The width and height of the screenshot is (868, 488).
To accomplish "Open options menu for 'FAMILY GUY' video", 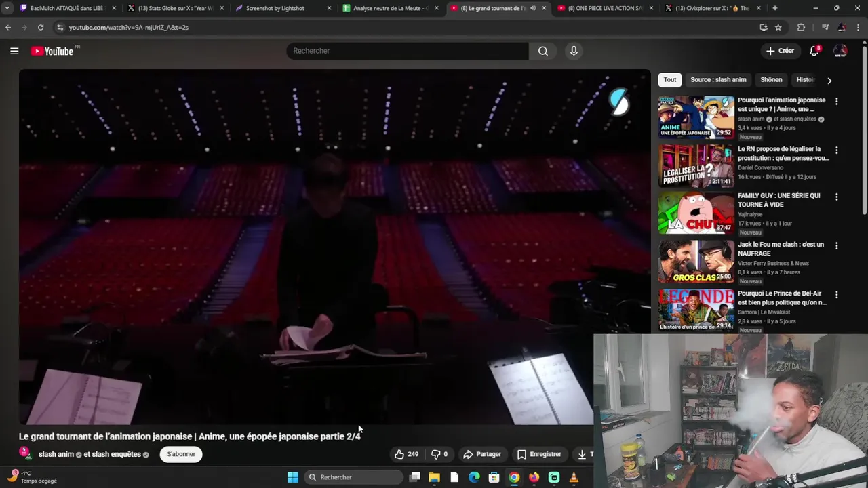I will click(836, 197).
